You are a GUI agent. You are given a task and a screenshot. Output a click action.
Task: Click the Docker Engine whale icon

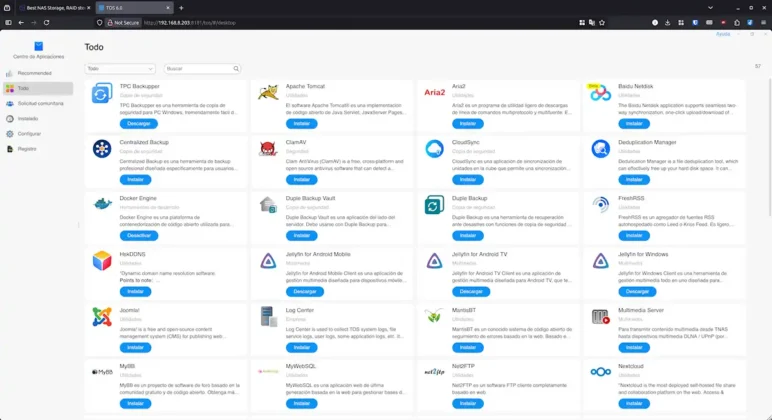[102, 205]
